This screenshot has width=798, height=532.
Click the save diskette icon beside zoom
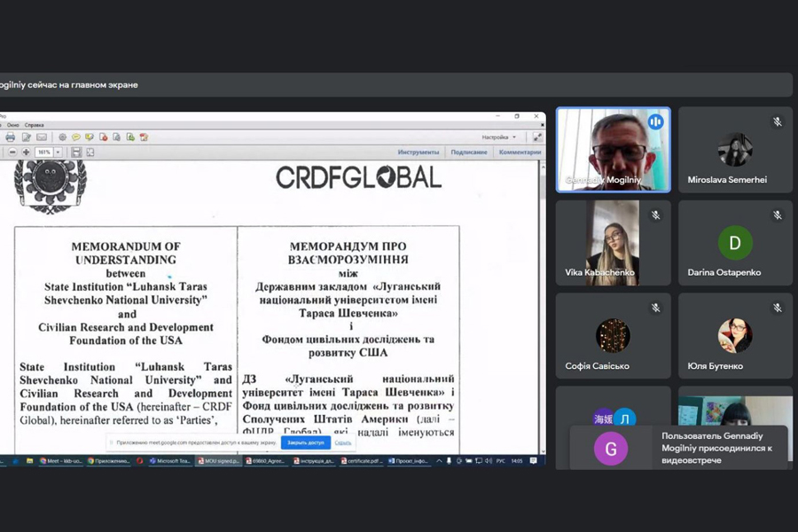tap(76, 153)
